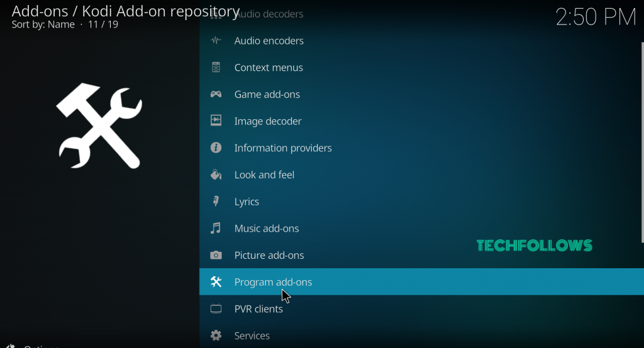
Task: Click the Program add-ons tools icon
Action: pos(216,281)
